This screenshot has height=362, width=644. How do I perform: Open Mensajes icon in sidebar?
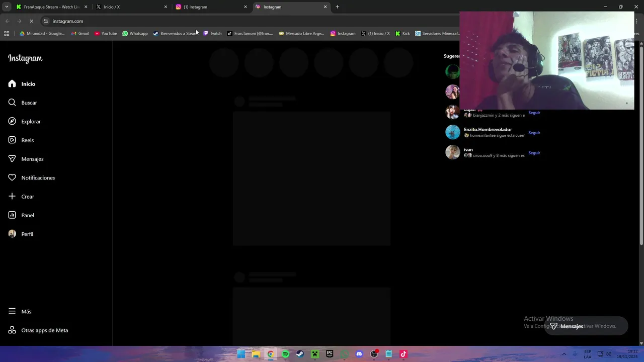(x=12, y=159)
